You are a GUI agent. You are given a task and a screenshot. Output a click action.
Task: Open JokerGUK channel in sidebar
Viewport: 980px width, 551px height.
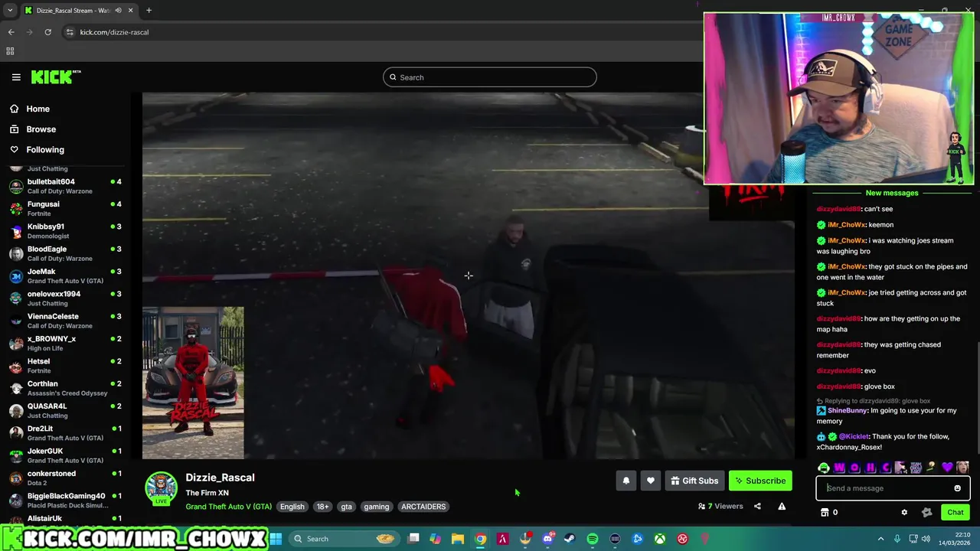[65, 455]
